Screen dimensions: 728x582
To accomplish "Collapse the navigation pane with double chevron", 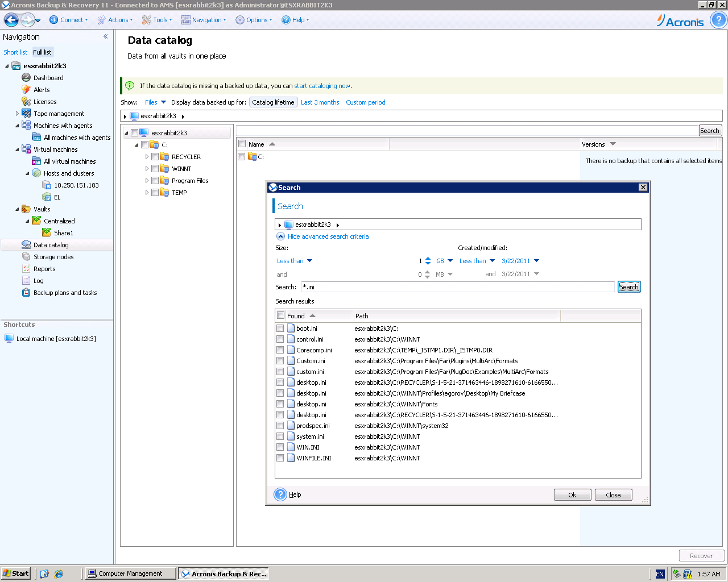I will [106, 37].
